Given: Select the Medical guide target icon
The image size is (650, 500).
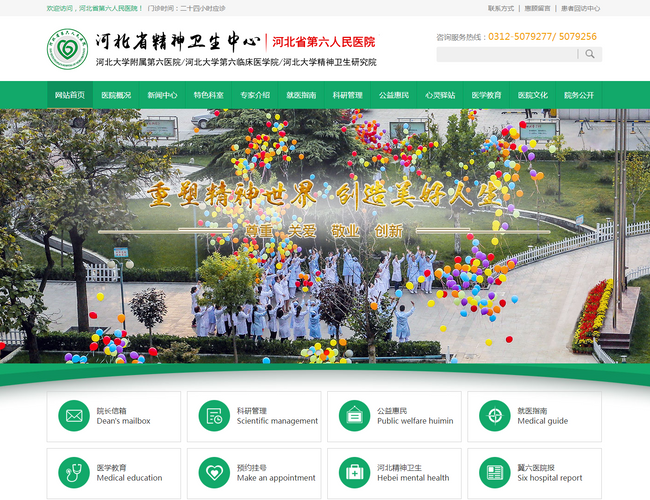Looking at the screenshot, I should [x=494, y=415].
